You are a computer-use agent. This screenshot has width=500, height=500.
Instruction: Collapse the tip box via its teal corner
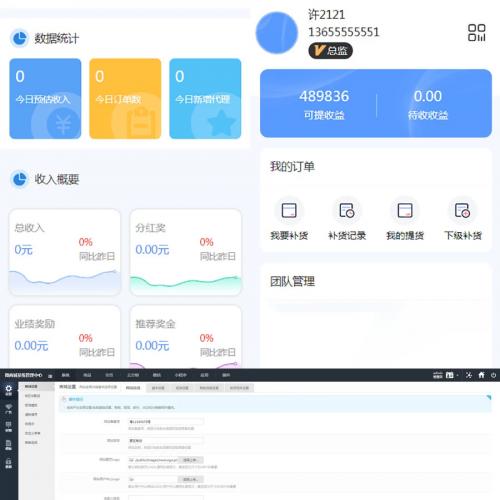tap(489, 397)
